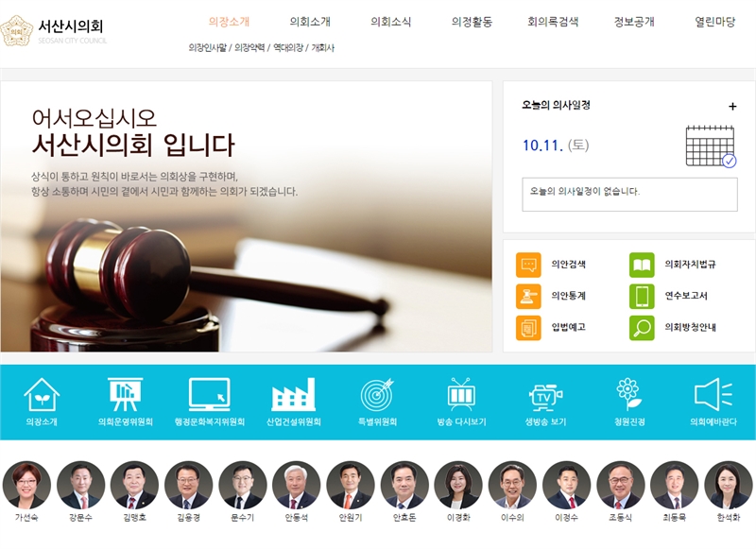The image size is (756, 549).
Task: Click the 의안검색 orange speech bubble icon
Action: (x=528, y=266)
